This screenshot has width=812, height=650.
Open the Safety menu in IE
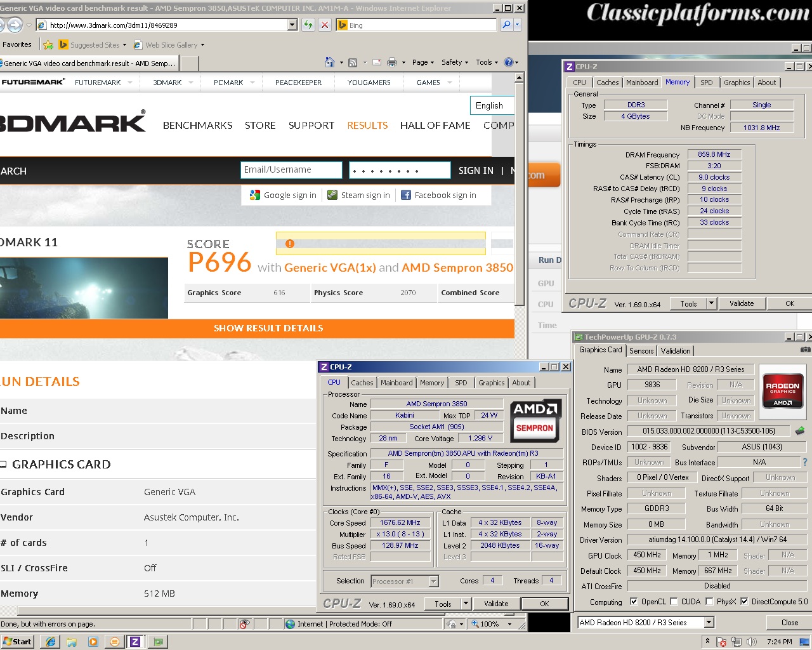[x=455, y=62]
